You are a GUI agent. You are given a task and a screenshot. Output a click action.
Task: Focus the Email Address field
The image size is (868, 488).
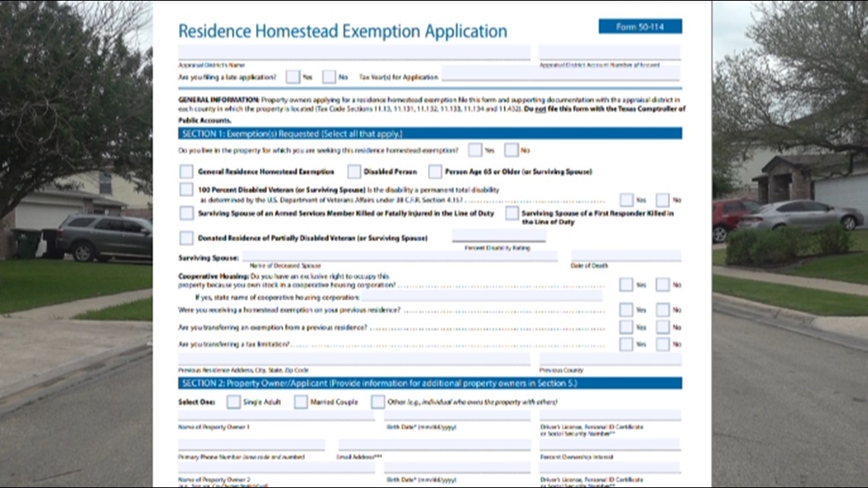click(x=435, y=445)
